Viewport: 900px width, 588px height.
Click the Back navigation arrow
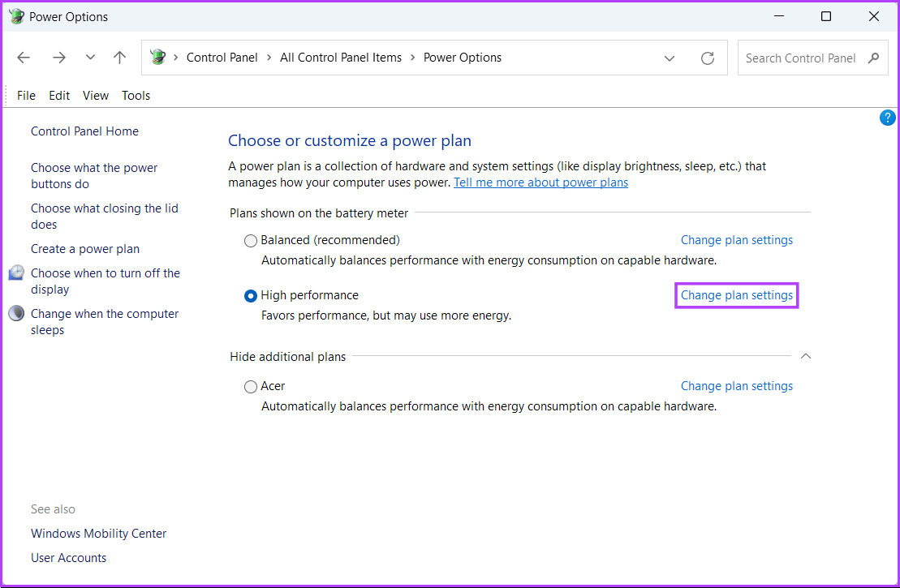coord(24,58)
